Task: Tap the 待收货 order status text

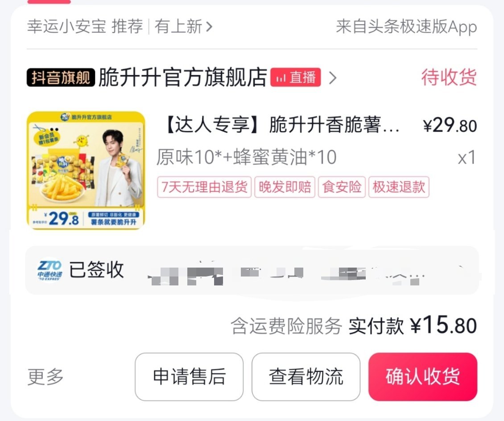Action: click(449, 78)
